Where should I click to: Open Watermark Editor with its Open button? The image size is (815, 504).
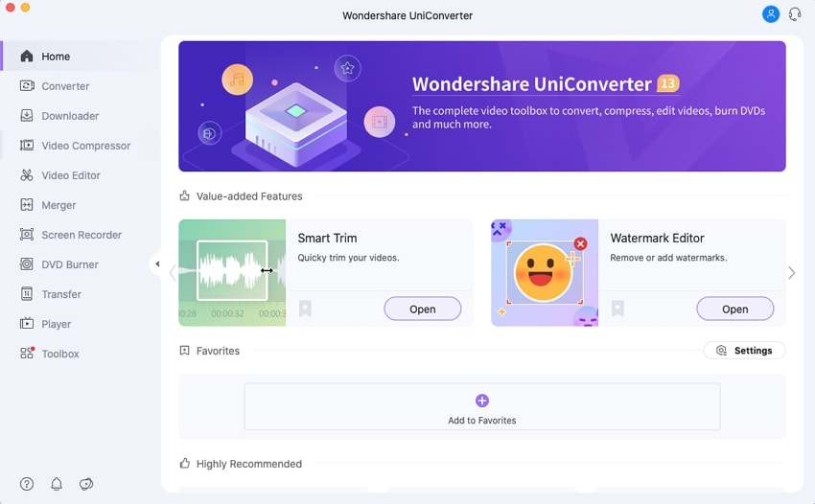735,309
